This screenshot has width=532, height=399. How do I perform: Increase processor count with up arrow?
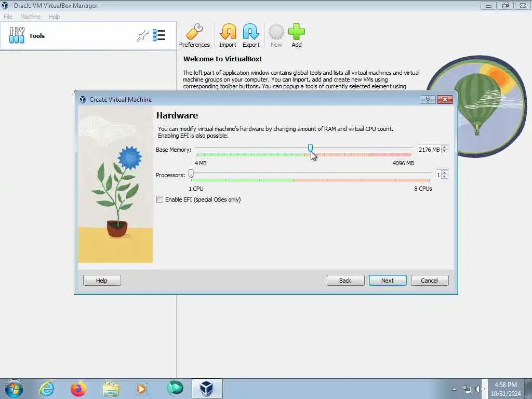click(x=445, y=172)
